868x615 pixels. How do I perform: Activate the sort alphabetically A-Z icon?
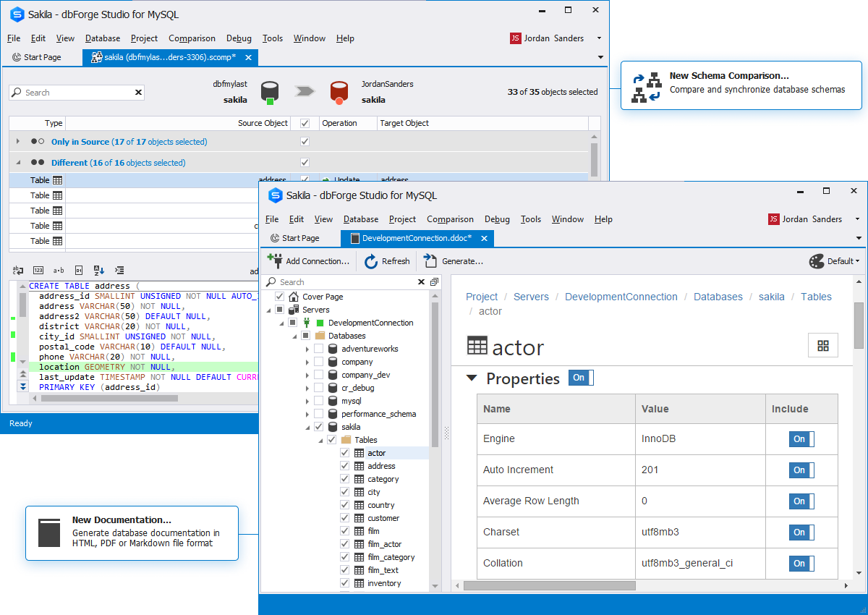98,271
